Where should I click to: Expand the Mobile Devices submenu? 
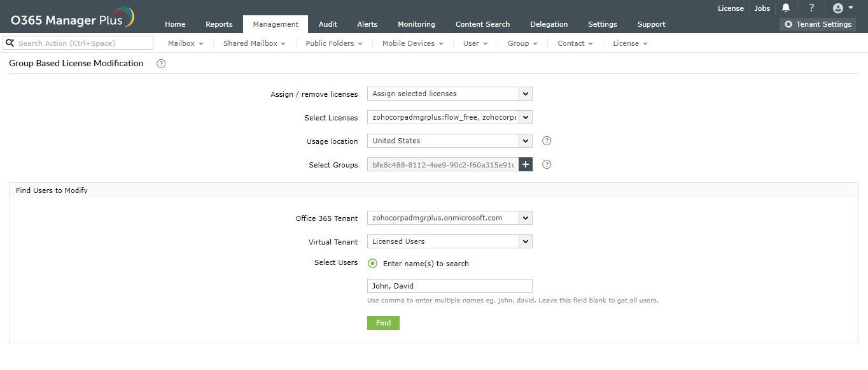[x=412, y=43]
